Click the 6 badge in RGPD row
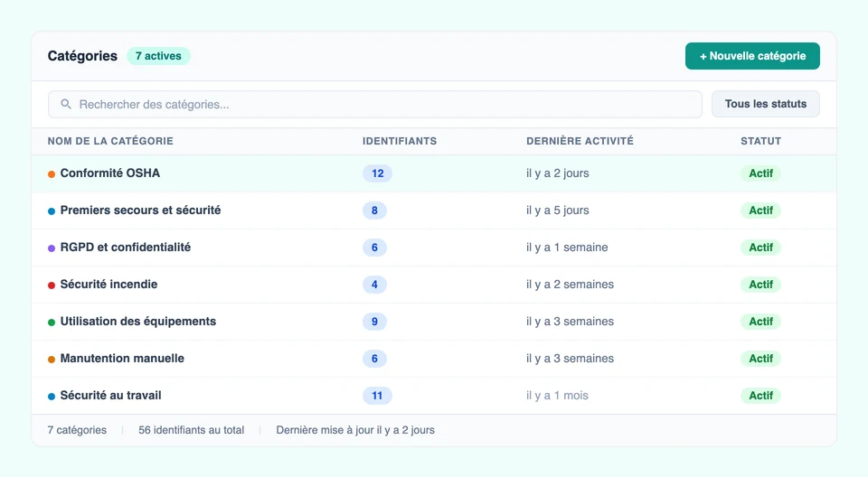The height and width of the screenshot is (477, 868). pos(374,248)
